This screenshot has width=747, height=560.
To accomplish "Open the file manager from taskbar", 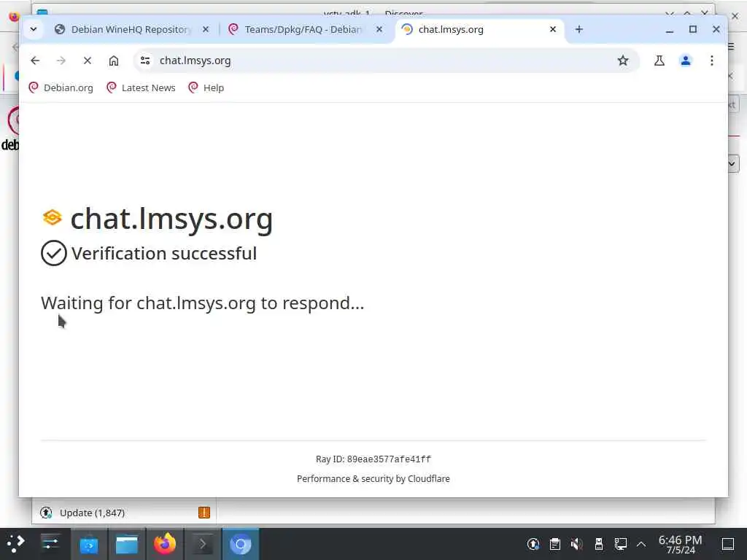I will click(127, 544).
